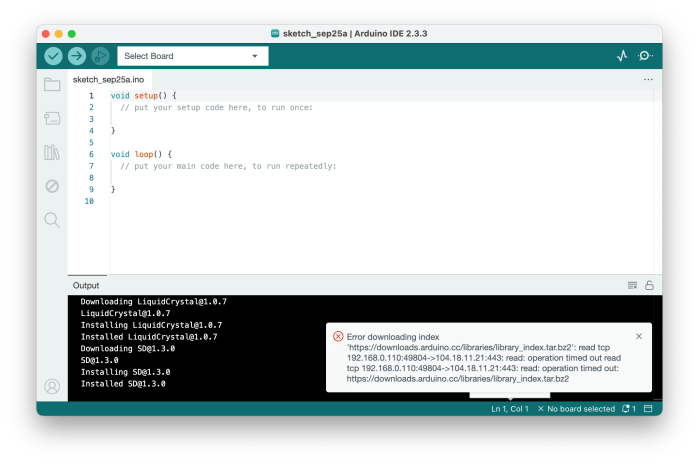699x464 pixels.
Task: Open the Sketchbook folder panel
Action: (x=52, y=85)
